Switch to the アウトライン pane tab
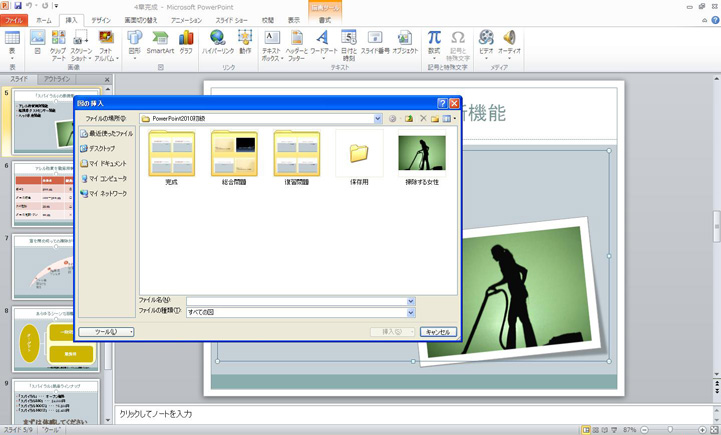 click(57, 79)
